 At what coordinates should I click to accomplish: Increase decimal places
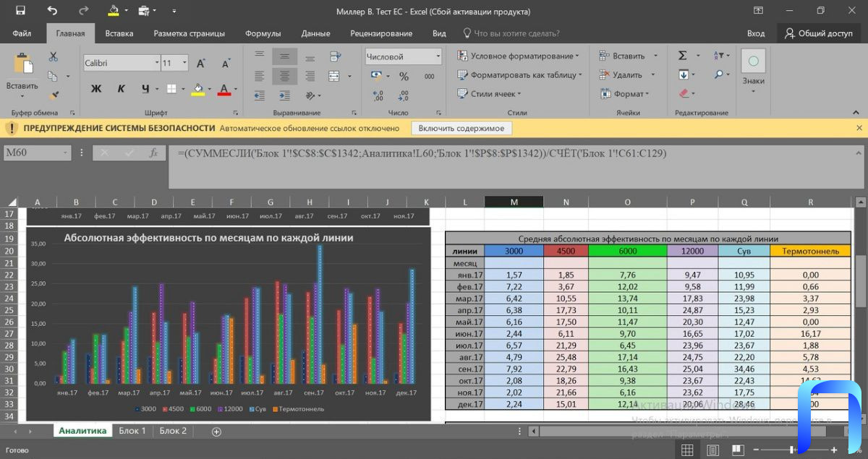click(x=377, y=95)
